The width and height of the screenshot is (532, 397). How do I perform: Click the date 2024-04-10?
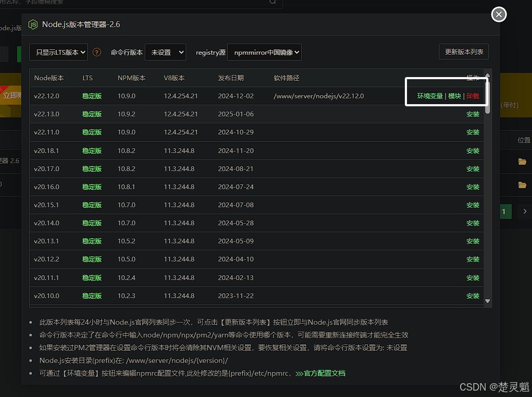click(236, 259)
